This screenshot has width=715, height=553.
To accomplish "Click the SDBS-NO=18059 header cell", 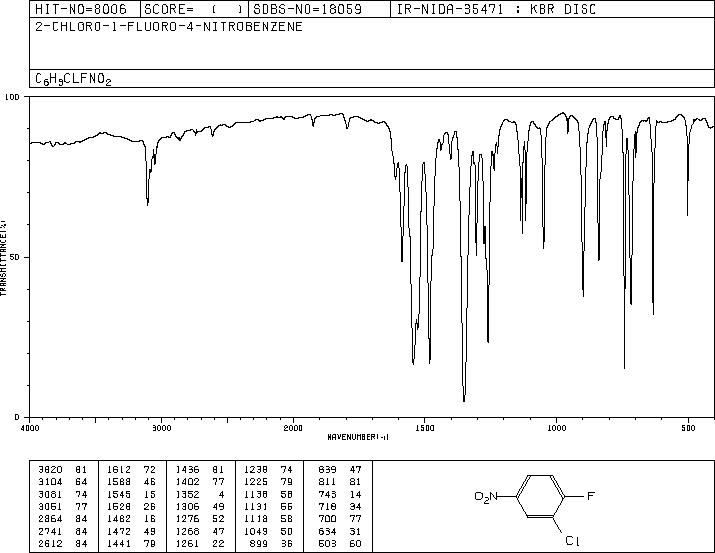I will 308,9.
